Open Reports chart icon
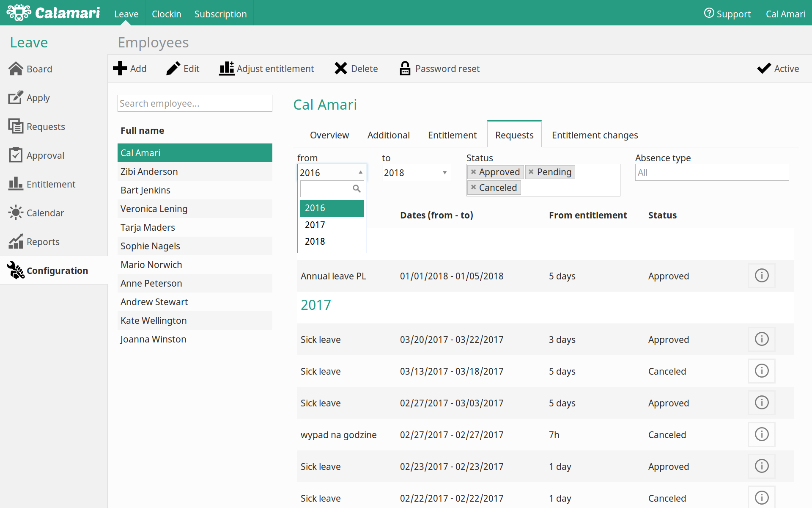 click(x=16, y=242)
